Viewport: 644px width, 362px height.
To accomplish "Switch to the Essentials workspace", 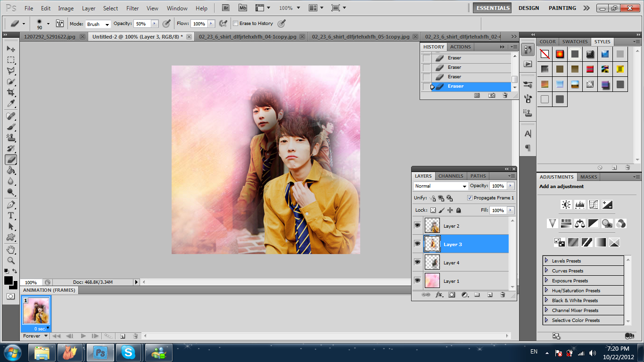I will 493,8.
